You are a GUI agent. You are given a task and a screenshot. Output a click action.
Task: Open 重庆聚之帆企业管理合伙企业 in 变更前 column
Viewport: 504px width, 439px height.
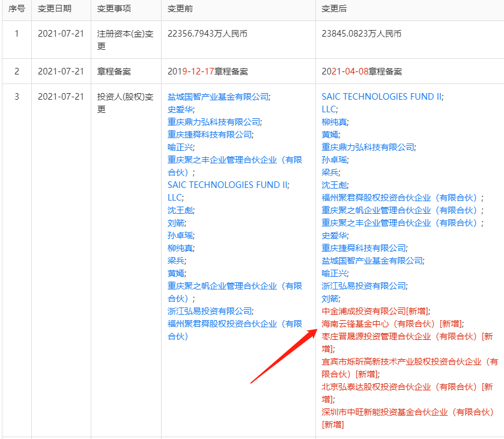pyautogui.click(x=235, y=292)
